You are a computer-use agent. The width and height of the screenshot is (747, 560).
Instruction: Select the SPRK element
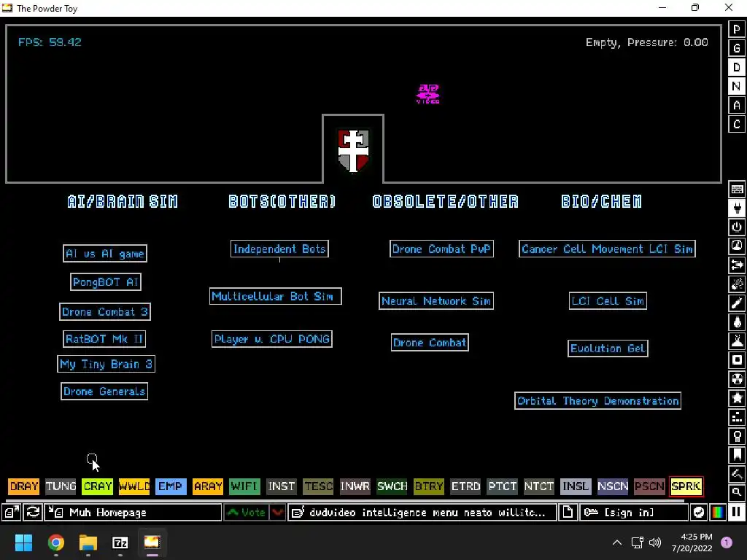686,486
